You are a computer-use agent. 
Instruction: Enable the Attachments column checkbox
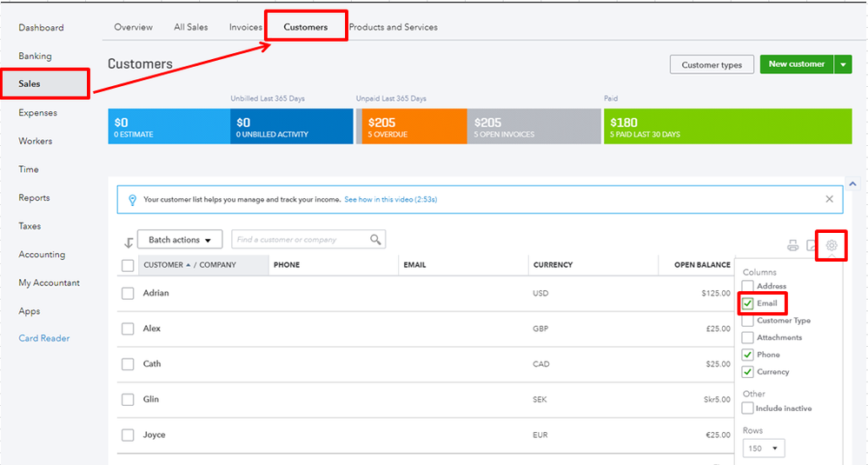coord(748,338)
